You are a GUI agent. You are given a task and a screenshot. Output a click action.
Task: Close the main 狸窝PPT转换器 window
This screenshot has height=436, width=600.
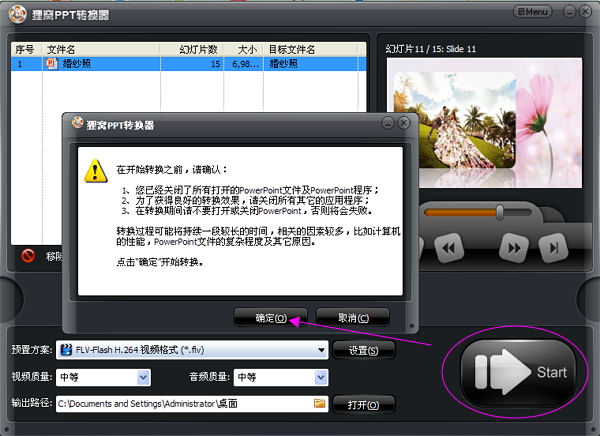[x=585, y=12]
